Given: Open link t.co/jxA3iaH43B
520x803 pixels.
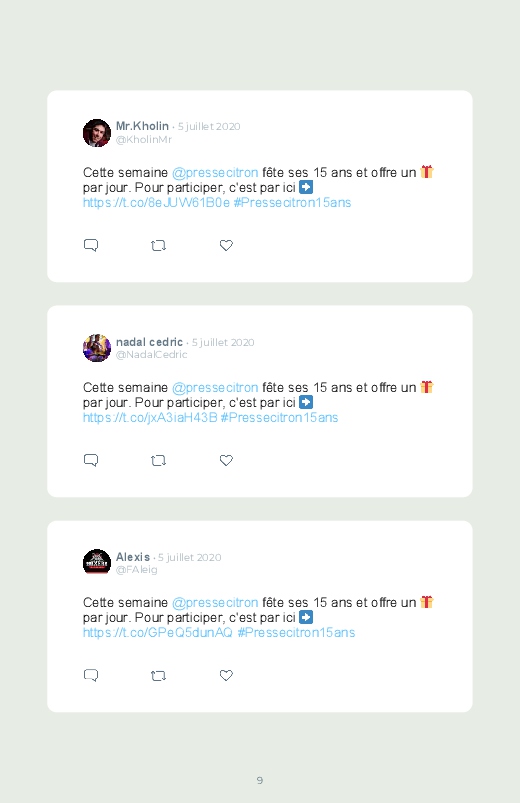Looking at the screenshot, I should coord(150,418).
